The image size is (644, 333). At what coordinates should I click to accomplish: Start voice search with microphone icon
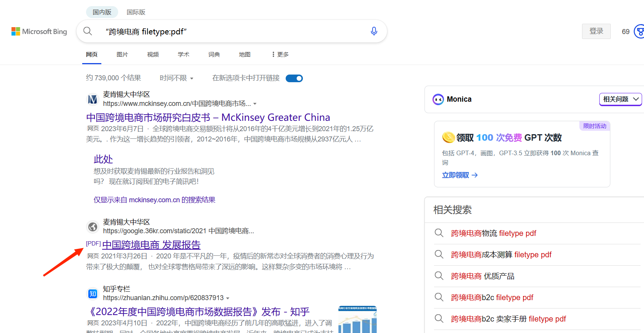tap(374, 31)
